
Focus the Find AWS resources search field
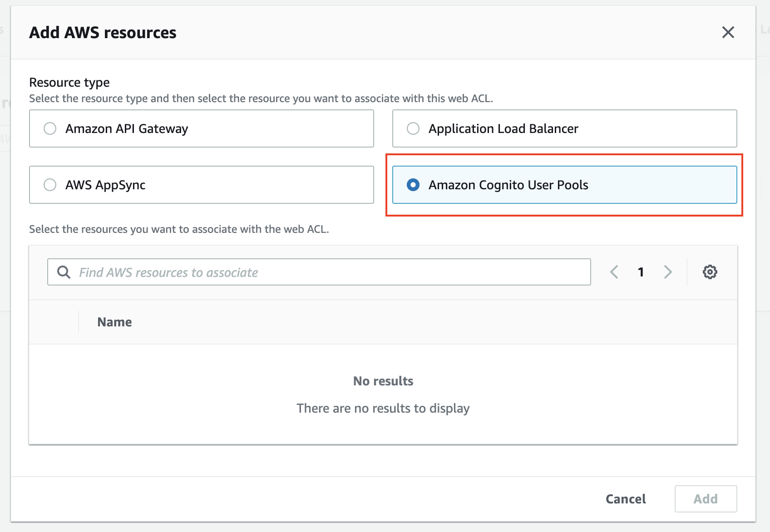319,272
